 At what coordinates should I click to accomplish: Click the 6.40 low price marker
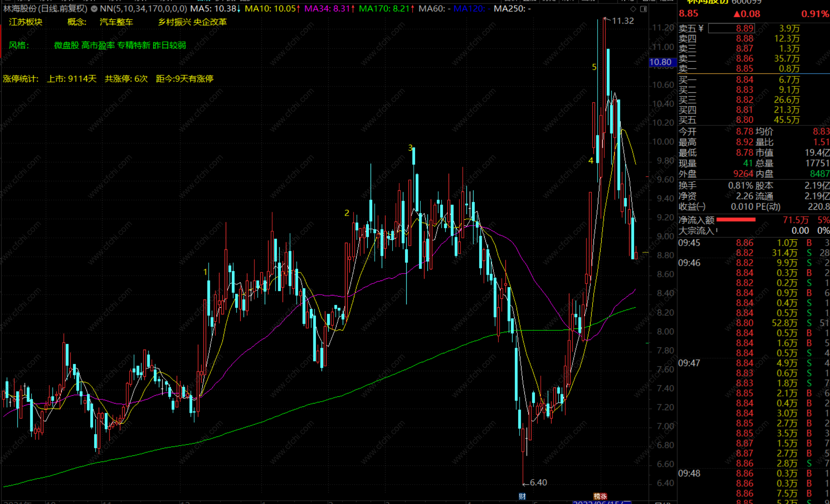(538, 482)
